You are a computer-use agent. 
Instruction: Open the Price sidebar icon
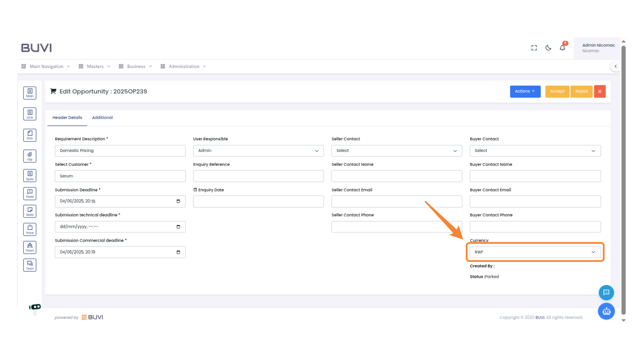pyautogui.click(x=30, y=229)
